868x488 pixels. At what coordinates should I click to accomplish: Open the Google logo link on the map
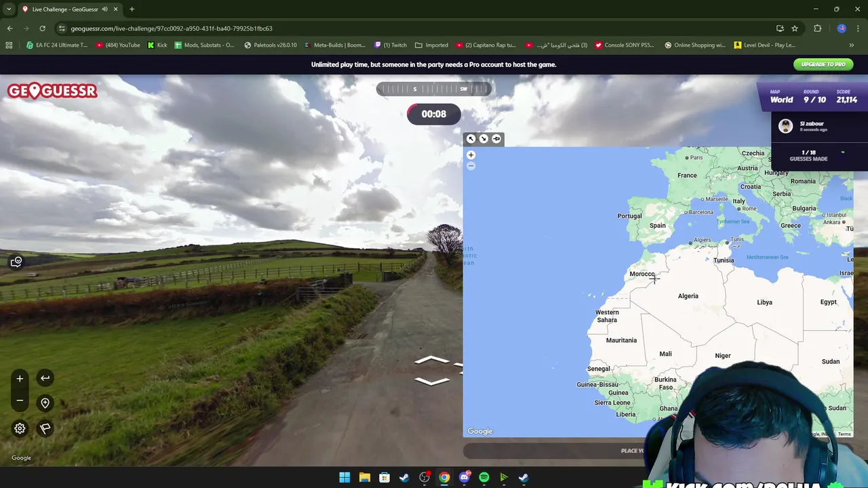(x=480, y=431)
